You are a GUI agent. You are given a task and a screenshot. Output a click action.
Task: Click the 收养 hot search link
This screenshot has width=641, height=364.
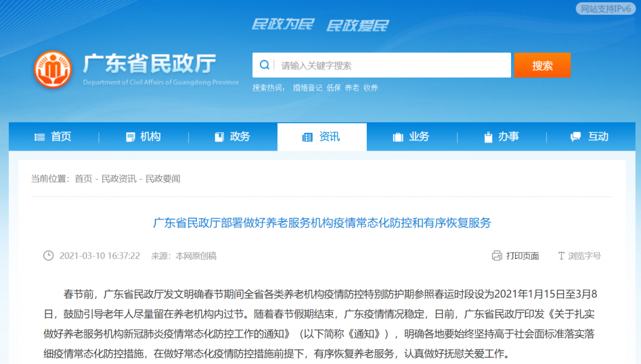point(370,88)
